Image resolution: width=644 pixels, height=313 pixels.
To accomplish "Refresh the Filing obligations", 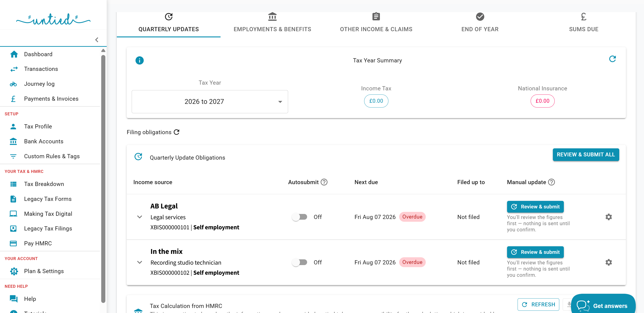I will pos(177,132).
